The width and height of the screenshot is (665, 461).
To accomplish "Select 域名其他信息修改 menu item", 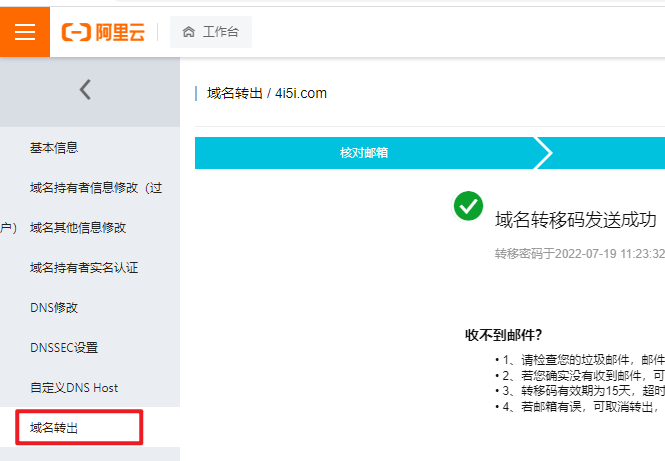I will coord(78,228).
